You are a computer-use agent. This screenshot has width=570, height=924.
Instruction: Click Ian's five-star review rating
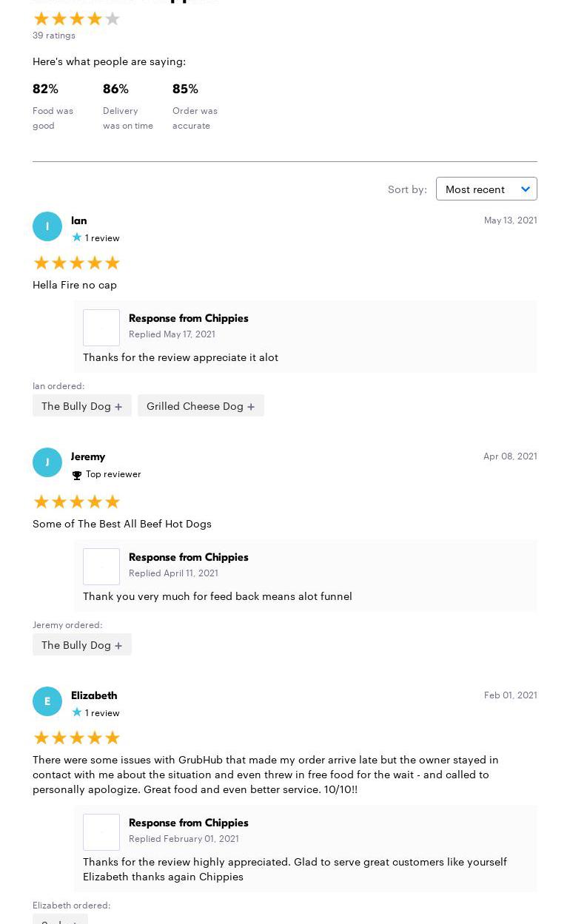coord(77,263)
